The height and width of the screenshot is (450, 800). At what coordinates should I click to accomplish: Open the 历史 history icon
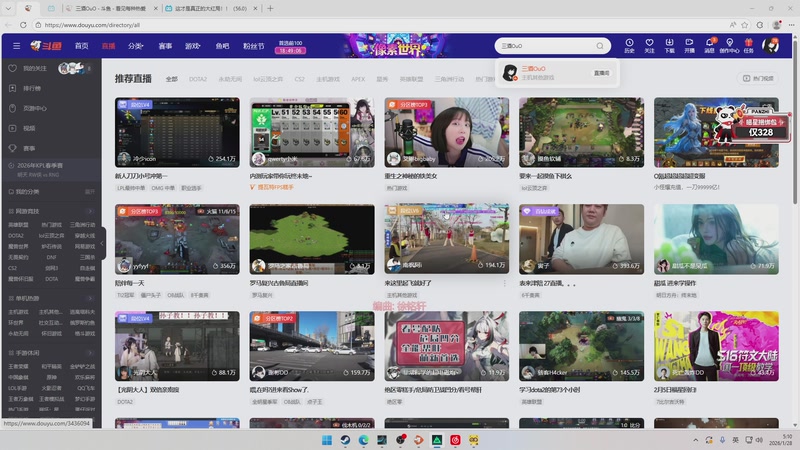click(629, 46)
